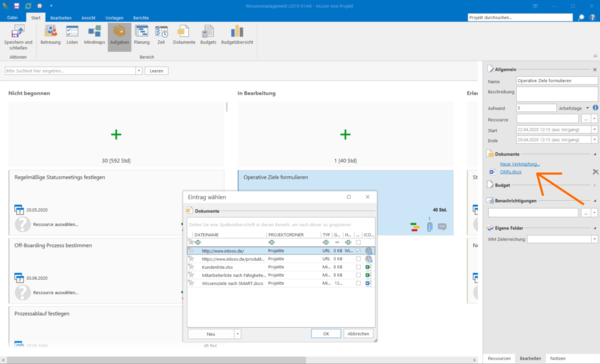The image size is (600, 364).
Task: Switch to the Ressourcen bottom tab
Action: click(499, 358)
